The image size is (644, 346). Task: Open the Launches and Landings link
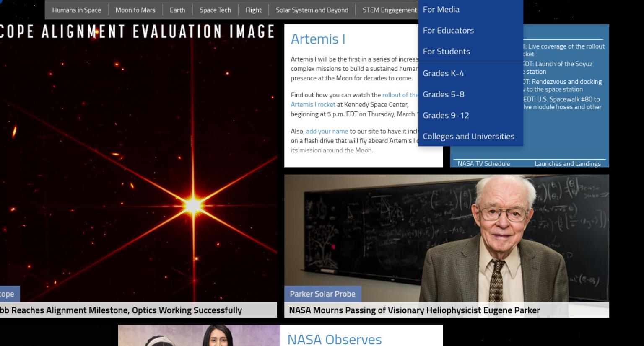(568, 164)
